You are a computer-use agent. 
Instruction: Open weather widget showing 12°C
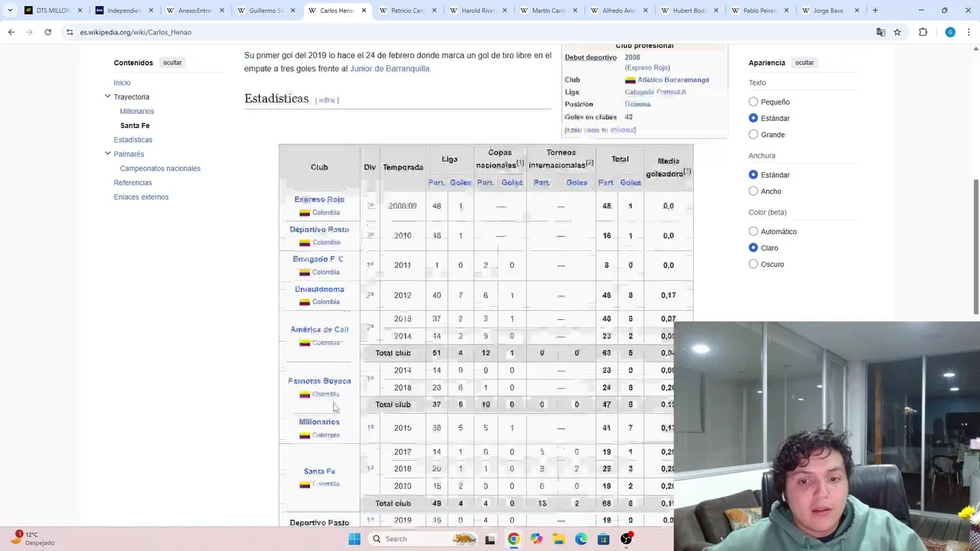[x=32, y=538]
